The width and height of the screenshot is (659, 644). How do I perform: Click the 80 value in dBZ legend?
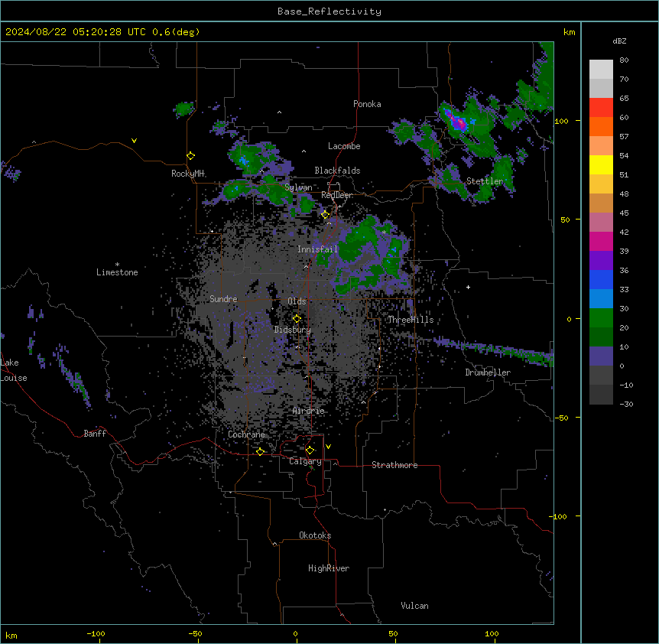point(624,60)
